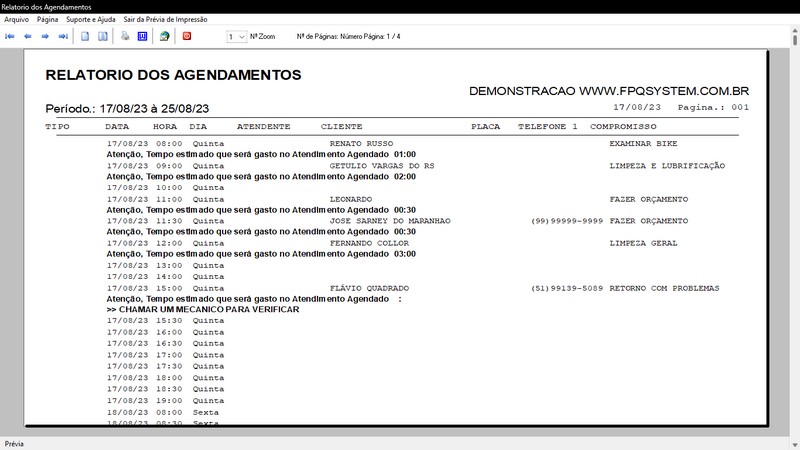The width and height of the screenshot is (800, 450).
Task: Jump to the last page arrow
Action: [x=63, y=36]
